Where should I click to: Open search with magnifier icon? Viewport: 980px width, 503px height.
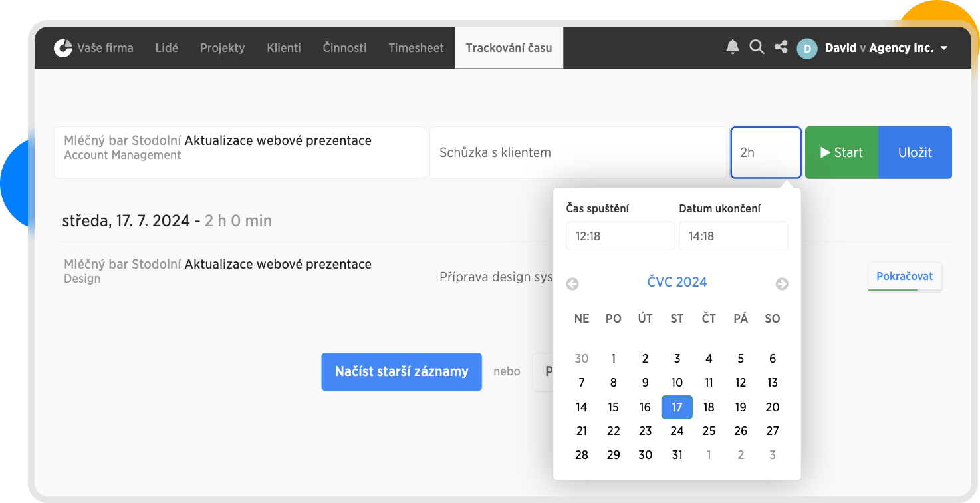coord(757,47)
